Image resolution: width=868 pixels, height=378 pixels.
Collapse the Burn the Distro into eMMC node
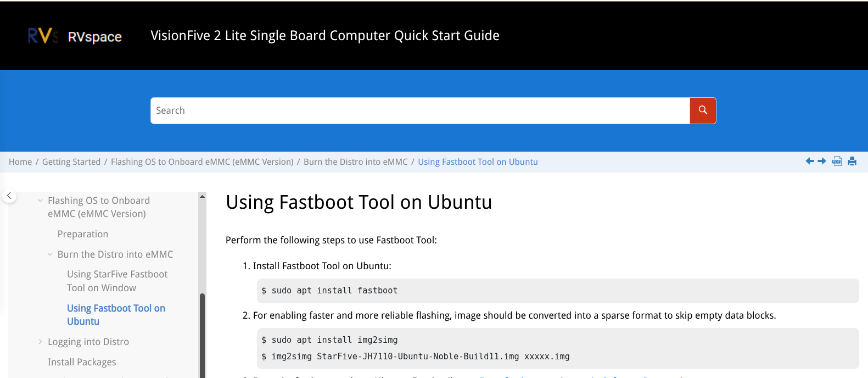[50, 254]
